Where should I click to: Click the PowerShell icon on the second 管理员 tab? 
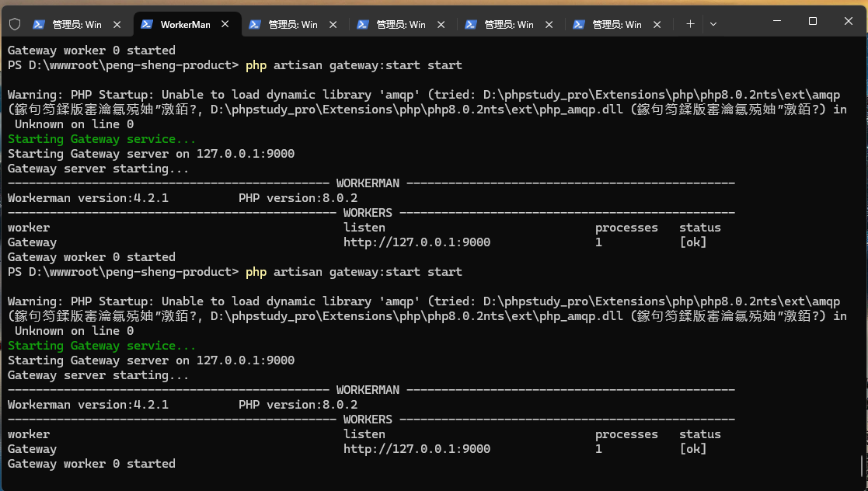point(255,24)
